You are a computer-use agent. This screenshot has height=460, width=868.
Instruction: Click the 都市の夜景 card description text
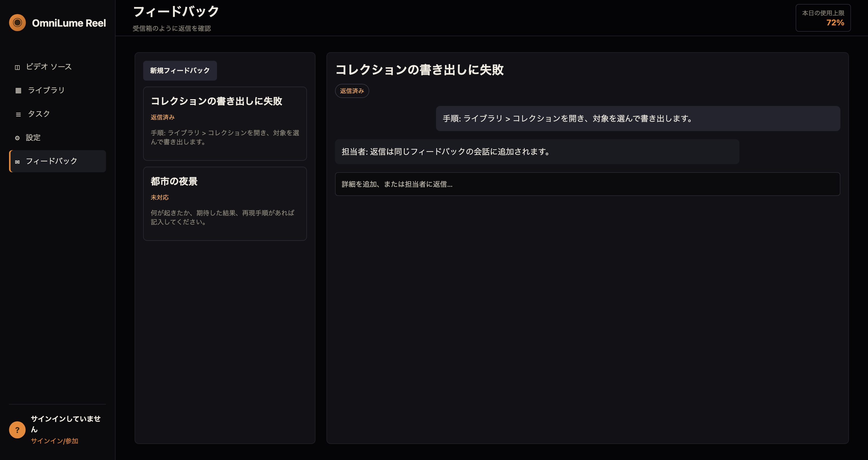[222, 217]
